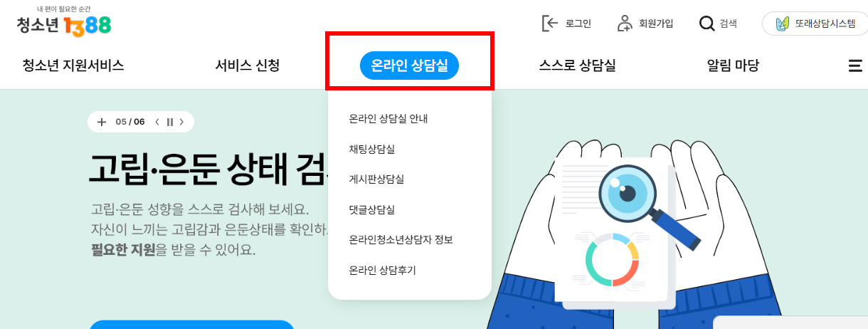The width and height of the screenshot is (868, 329).
Task: Expand the 알림 마당 menu
Action: 733,66
